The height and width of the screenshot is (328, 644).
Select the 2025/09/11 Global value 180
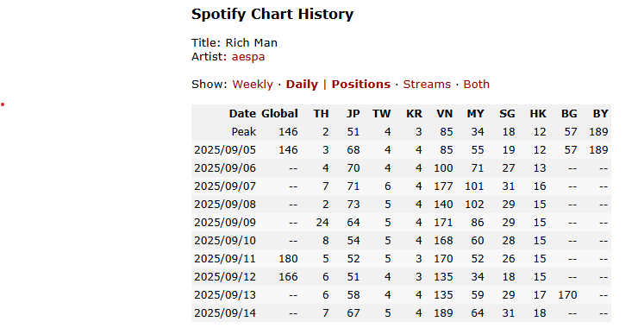(288, 259)
